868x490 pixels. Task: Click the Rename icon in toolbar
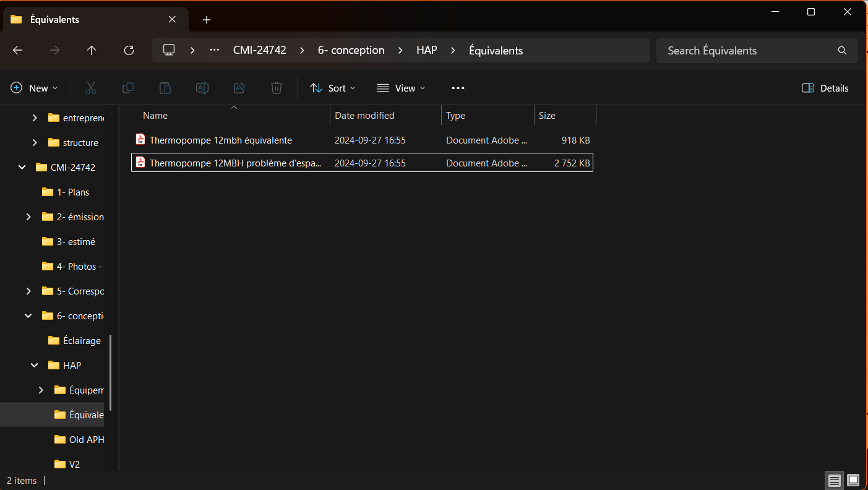pos(202,88)
